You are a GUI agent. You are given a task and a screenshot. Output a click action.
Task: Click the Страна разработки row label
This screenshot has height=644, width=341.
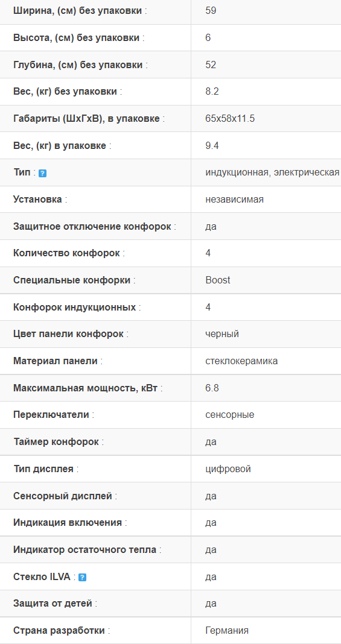[x=62, y=631]
